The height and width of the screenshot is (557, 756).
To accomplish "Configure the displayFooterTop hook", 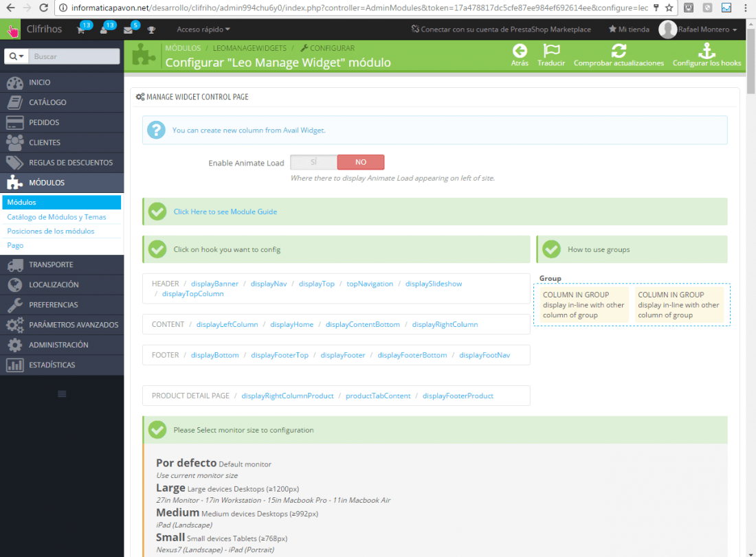I will point(280,355).
